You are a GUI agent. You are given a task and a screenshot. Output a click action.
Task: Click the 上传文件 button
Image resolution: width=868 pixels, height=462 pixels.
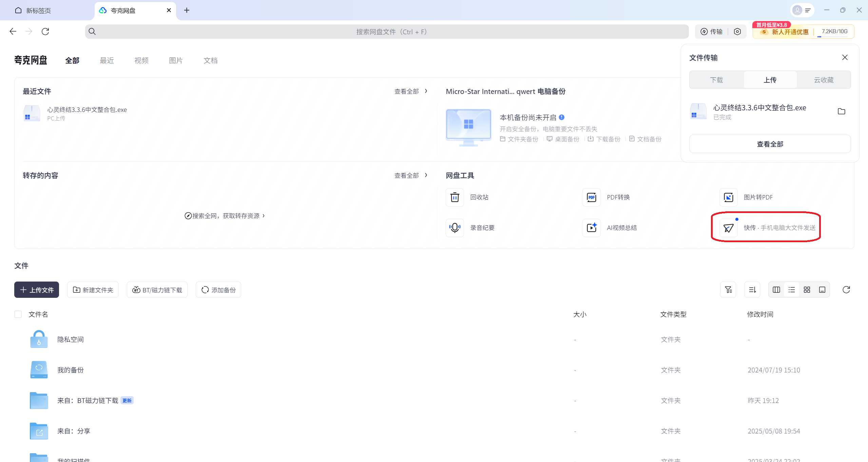click(37, 290)
